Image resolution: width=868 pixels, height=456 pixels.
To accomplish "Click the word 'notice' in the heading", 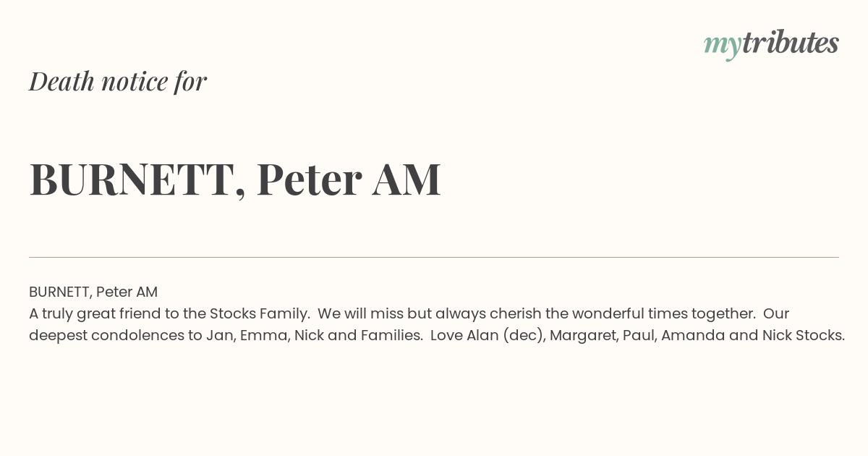I will point(135,81).
